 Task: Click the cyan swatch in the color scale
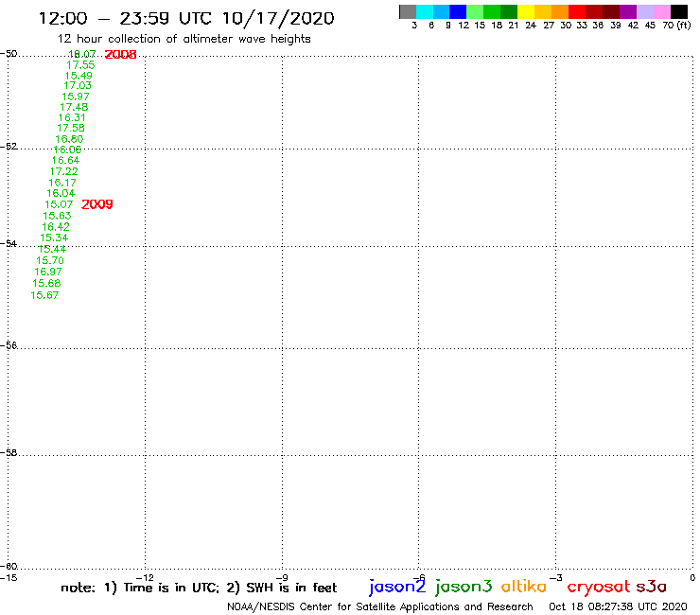coord(425,11)
